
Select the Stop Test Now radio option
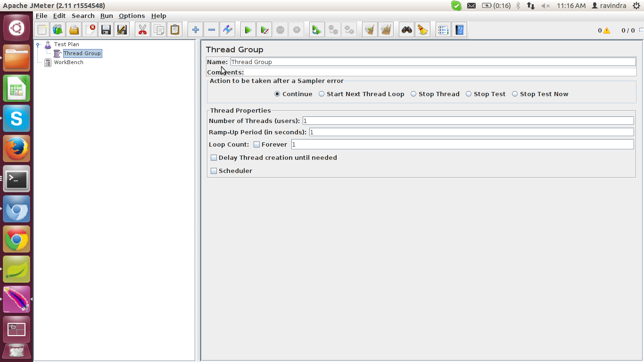pyautogui.click(x=540, y=94)
